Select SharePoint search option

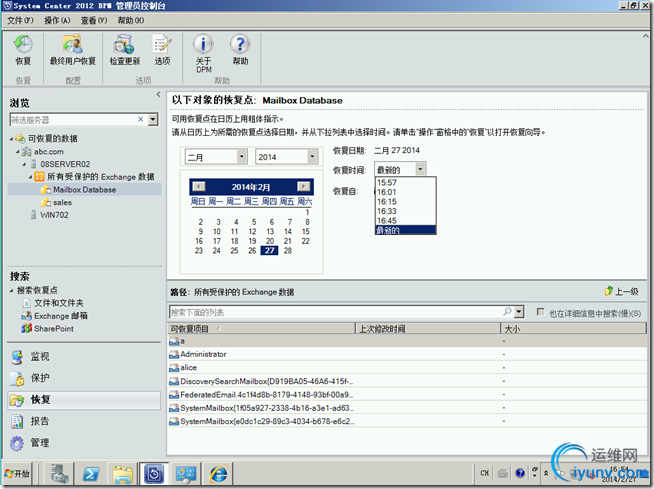[x=48, y=329]
